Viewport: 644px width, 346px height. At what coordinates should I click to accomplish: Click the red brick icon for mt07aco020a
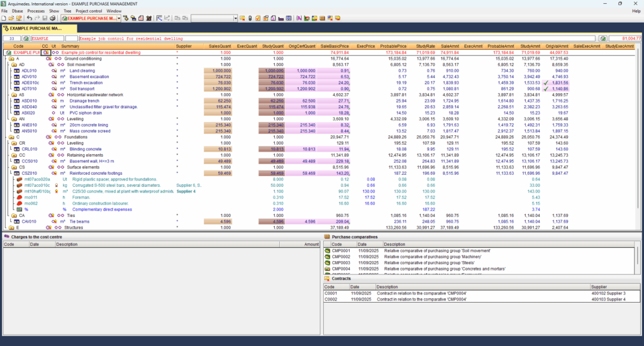pyautogui.click(x=19, y=179)
